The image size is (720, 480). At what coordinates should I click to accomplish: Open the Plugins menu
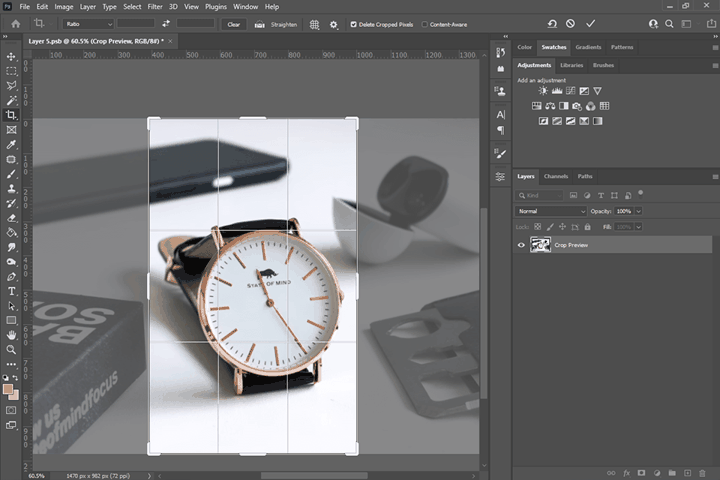coord(216,6)
